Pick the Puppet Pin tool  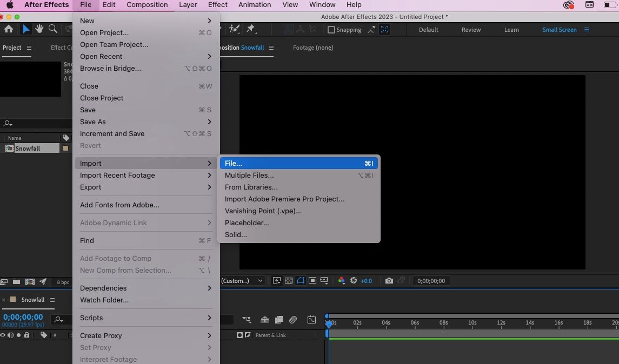[x=250, y=29]
